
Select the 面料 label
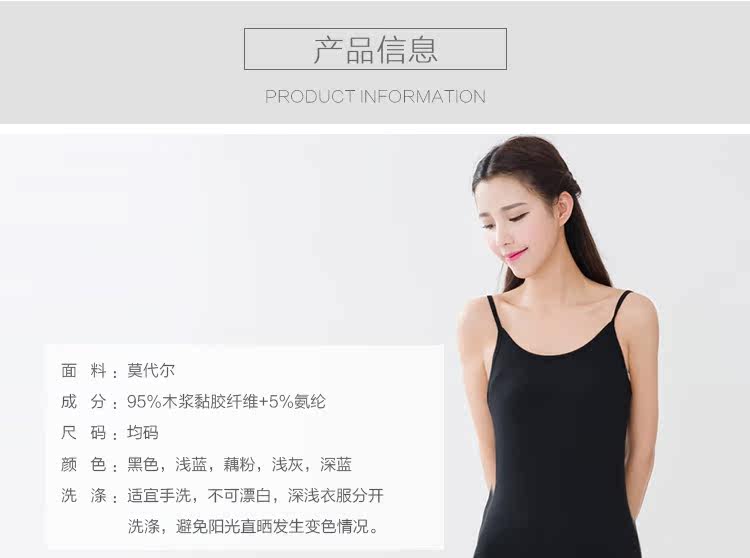(84, 371)
